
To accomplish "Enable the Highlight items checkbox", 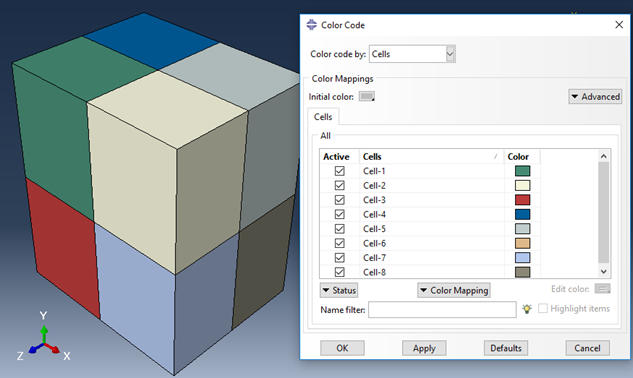I will point(543,309).
